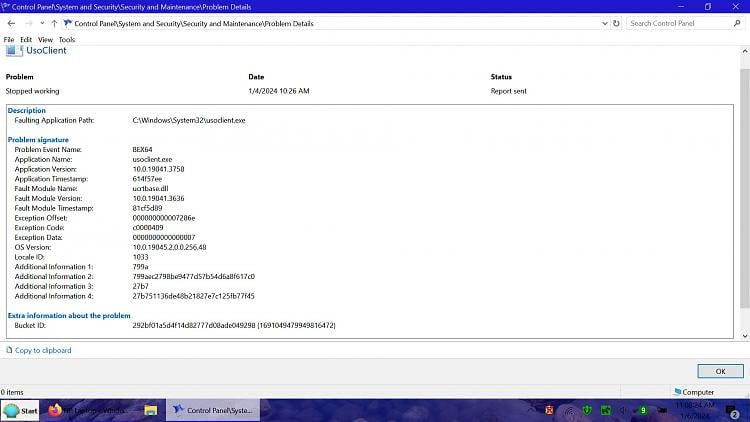Click Application Timestamp value 614f57ee
750x422 pixels.
(x=147, y=179)
